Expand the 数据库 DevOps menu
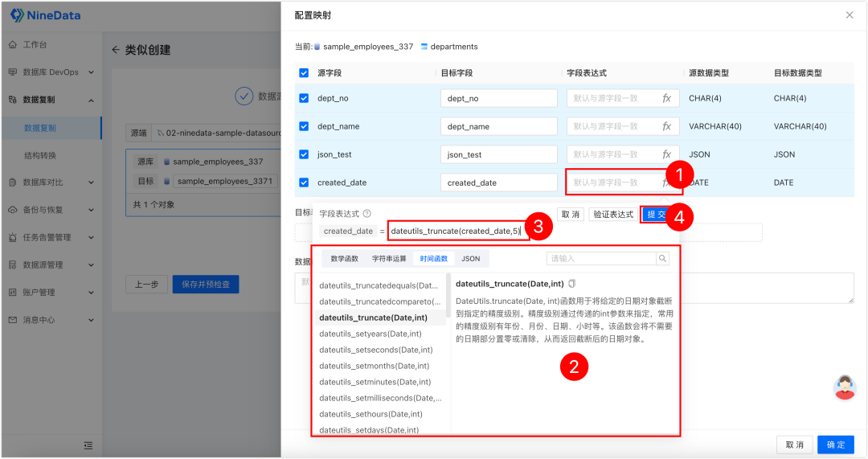Image resolution: width=868 pixels, height=459 pixels. (92, 72)
